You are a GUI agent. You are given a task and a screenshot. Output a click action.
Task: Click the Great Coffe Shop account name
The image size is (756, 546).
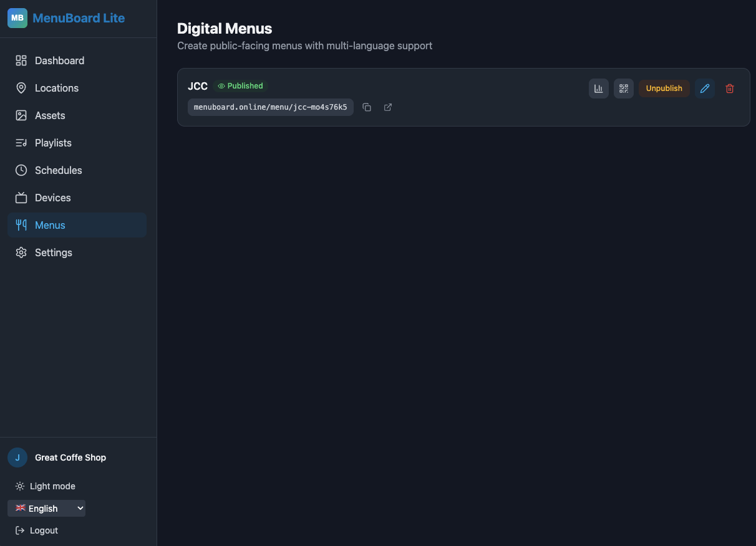70,457
